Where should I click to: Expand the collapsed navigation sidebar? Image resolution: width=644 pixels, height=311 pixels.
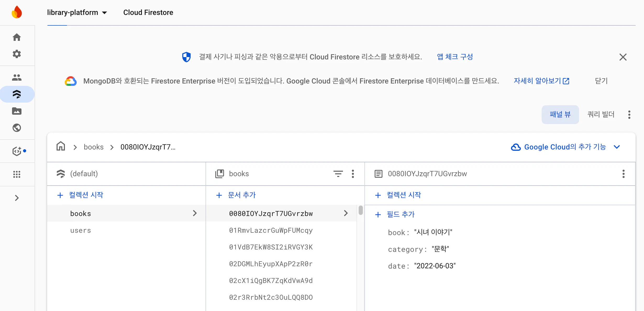(x=17, y=198)
